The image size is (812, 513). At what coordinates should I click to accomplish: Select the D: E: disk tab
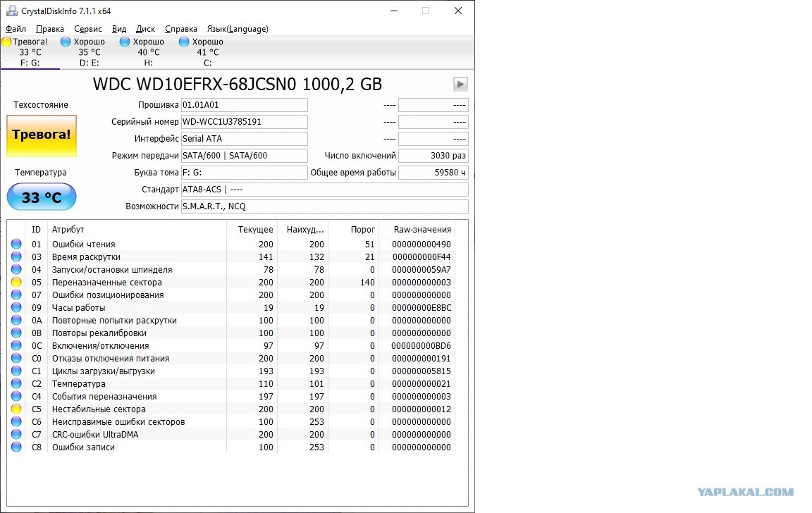[x=89, y=52]
